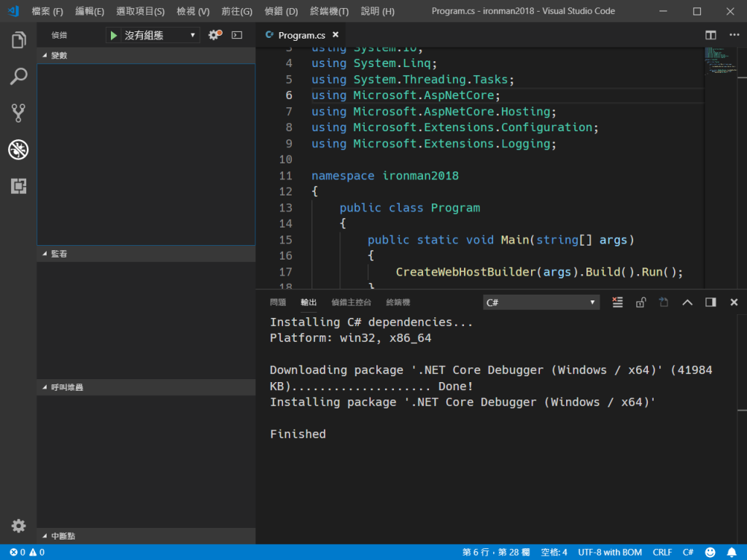The height and width of the screenshot is (560, 747).
Task: Click 'using System.Linq;' line
Action: [374, 63]
